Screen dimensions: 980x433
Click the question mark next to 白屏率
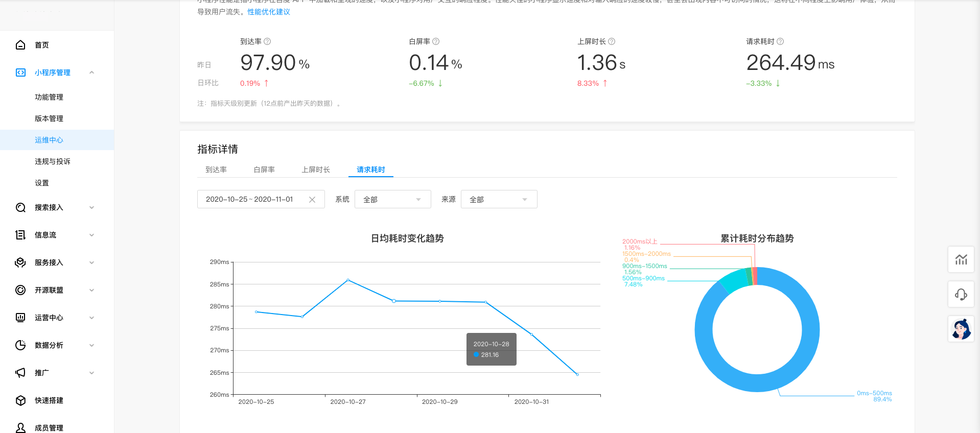click(436, 41)
